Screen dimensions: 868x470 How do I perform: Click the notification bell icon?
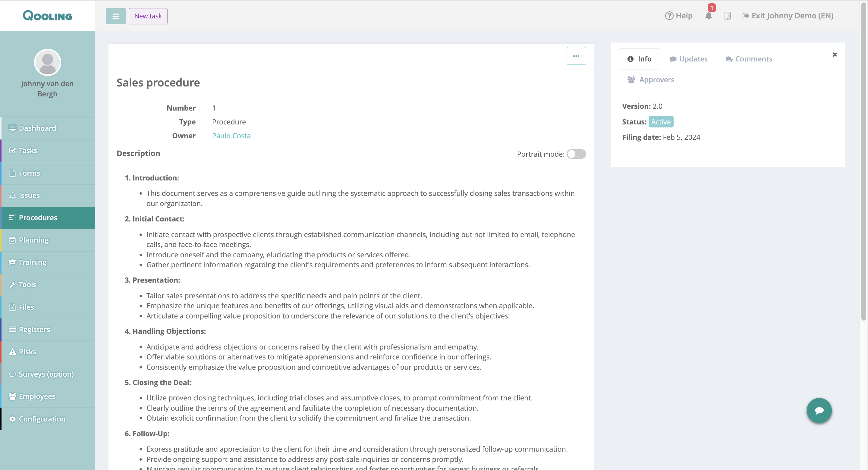click(708, 16)
